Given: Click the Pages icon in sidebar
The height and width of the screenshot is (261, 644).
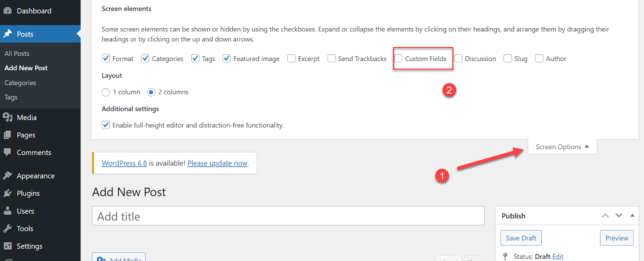Looking at the screenshot, I should click(8, 135).
